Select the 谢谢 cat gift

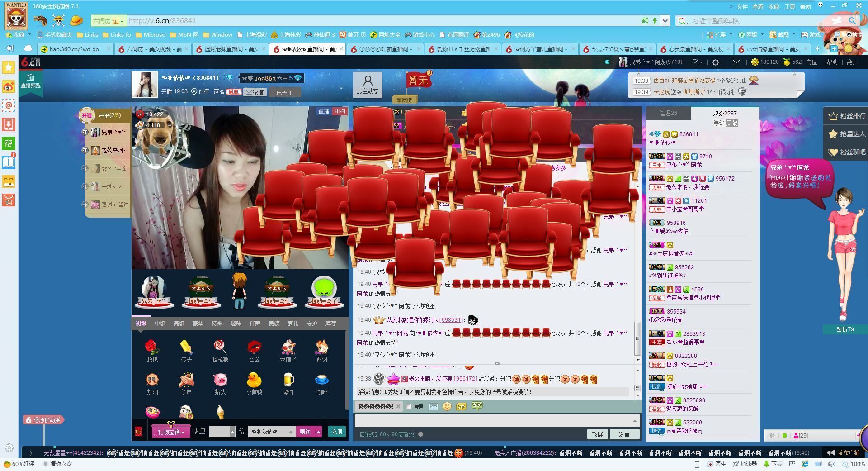coord(322,351)
